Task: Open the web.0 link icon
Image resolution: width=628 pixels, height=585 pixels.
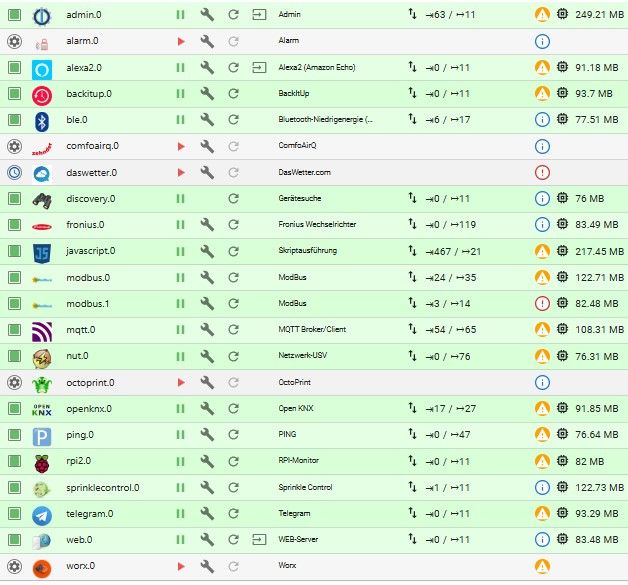Action: pos(259,540)
